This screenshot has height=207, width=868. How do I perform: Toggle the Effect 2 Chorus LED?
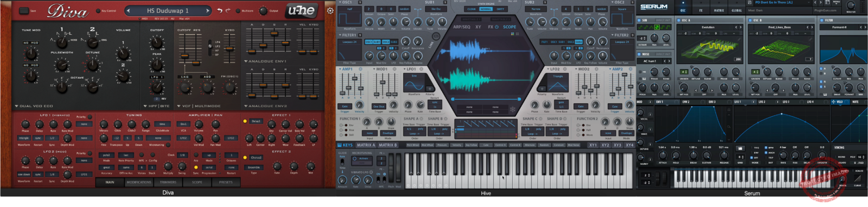[x=245, y=158]
